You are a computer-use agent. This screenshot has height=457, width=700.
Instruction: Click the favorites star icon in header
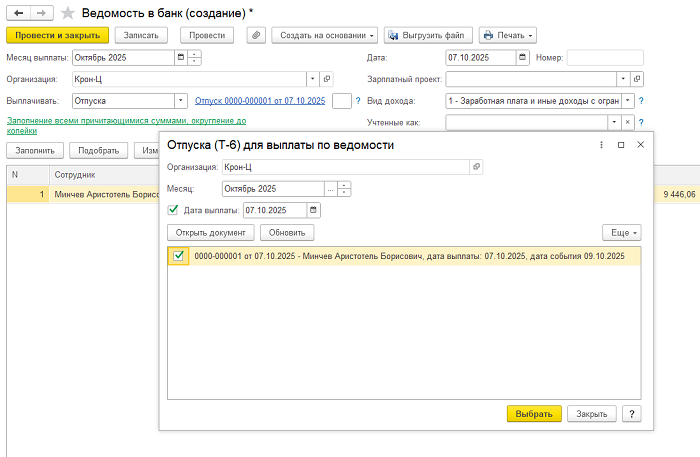click(x=67, y=12)
